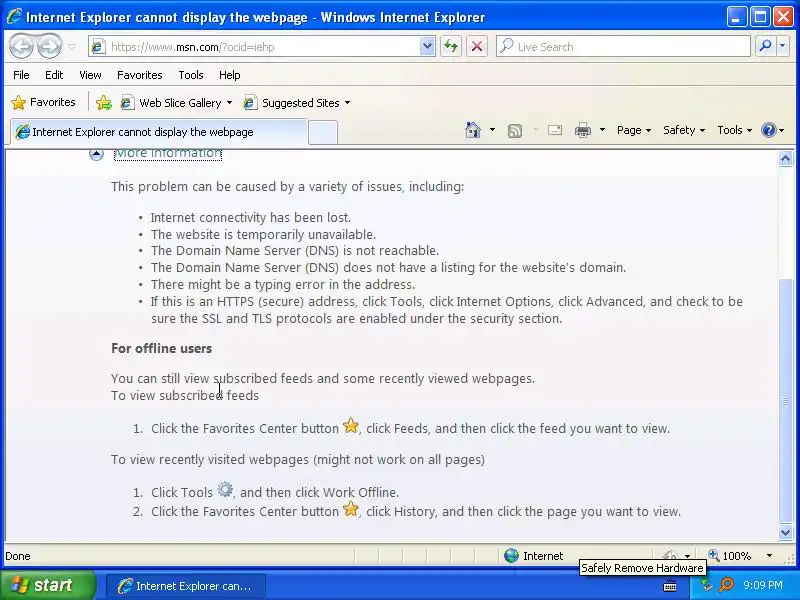Open the Safety command bar menu
The width and height of the screenshot is (800, 600).
click(684, 130)
